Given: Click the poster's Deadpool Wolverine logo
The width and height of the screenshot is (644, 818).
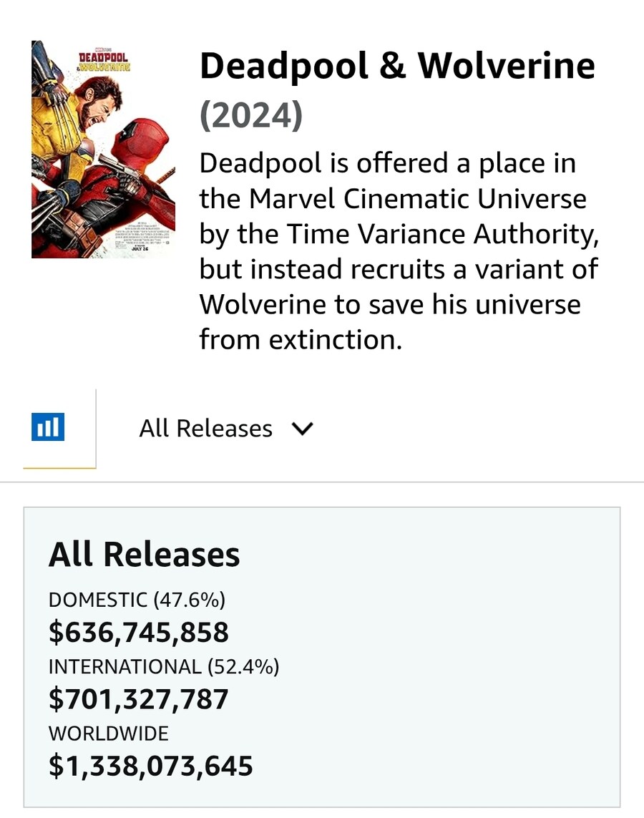Looking at the screenshot, I should click(104, 62).
